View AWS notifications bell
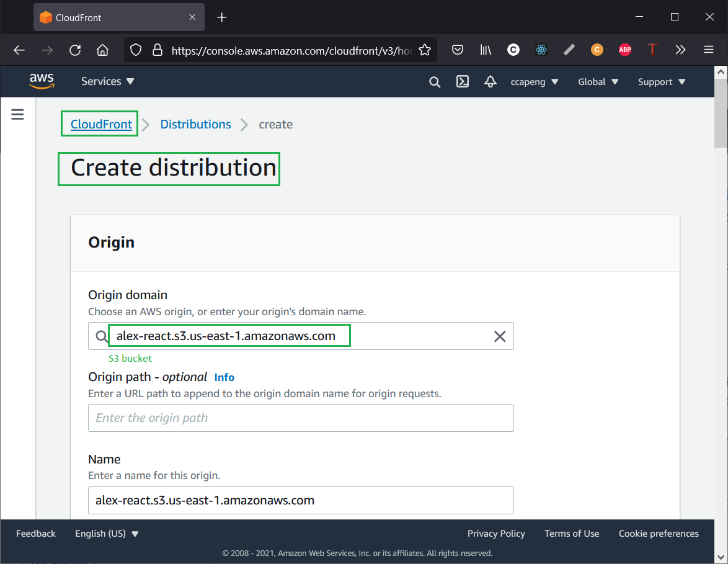This screenshot has width=728, height=564. click(x=491, y=82)
